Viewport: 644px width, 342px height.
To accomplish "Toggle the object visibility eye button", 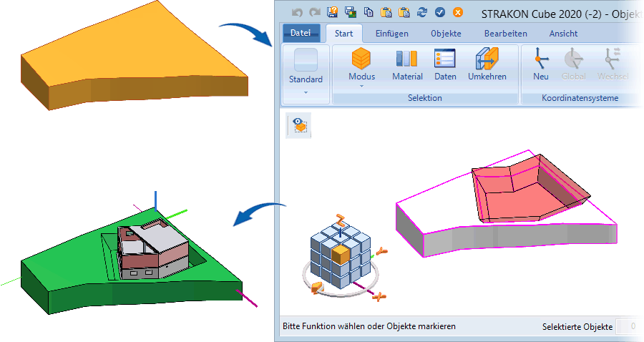I will pos(298,125).
